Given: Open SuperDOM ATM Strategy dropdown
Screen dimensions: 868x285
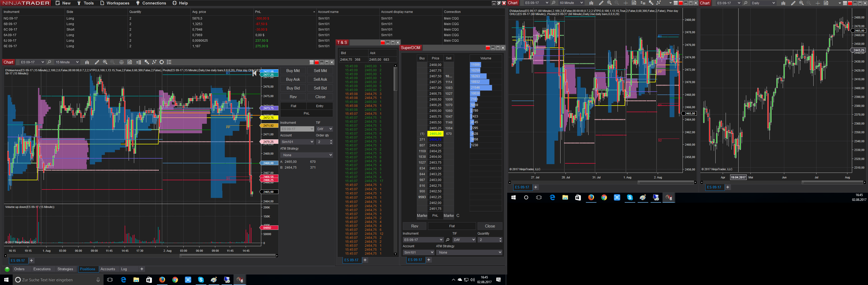Looking at the screenshot, I should [x=469, y=252].
